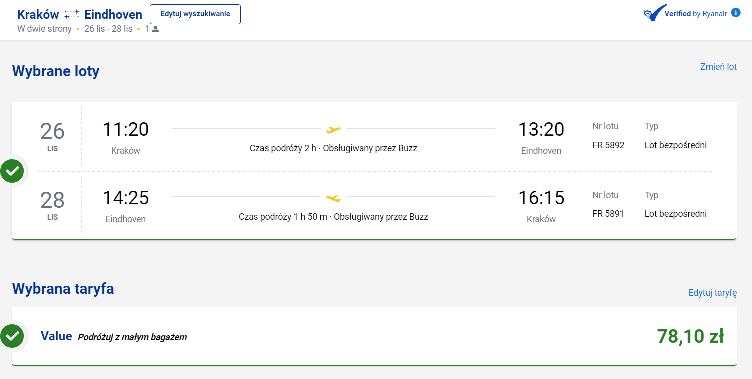This screenshot has width=752, height=379.
Task: Open the Edytuj wyszukiwanie button
Action: pos(195,14)
